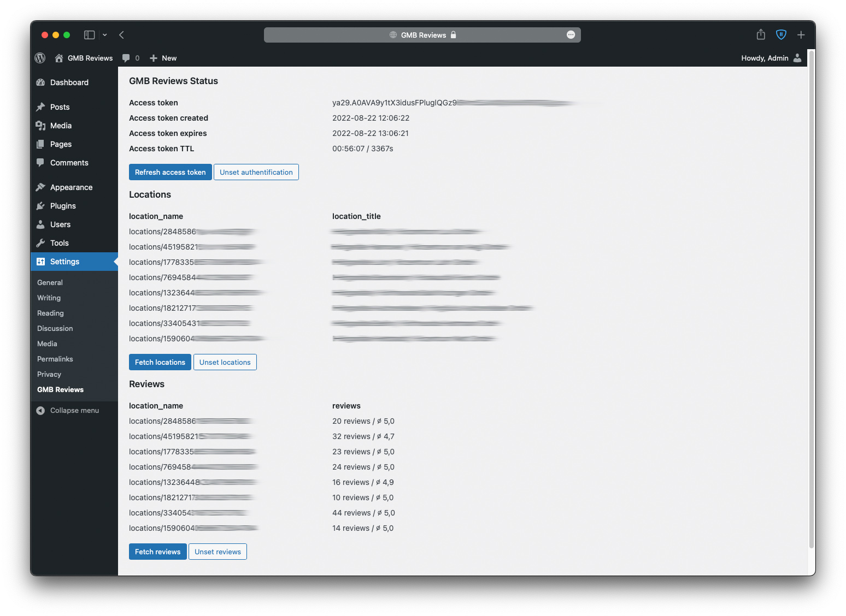Image resolution: width=846 pixels, height=616 pixels.
Task: Click the Appearance paintbrush icon
Action: click(40, 187)
